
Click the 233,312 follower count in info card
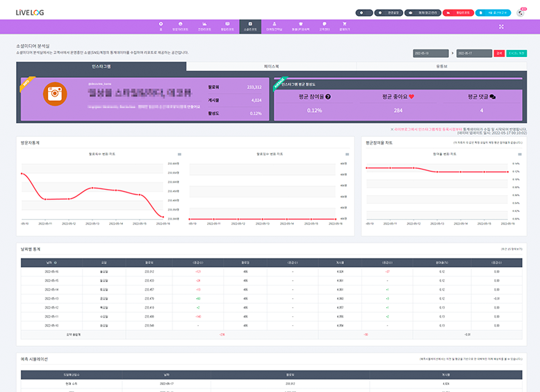254,87
